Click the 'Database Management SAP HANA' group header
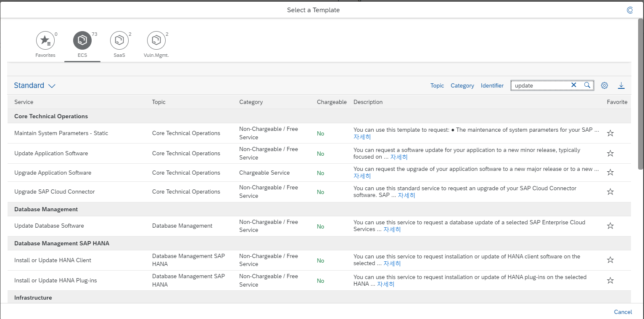The width and height of the screenshot is (644, 319). 319,243
